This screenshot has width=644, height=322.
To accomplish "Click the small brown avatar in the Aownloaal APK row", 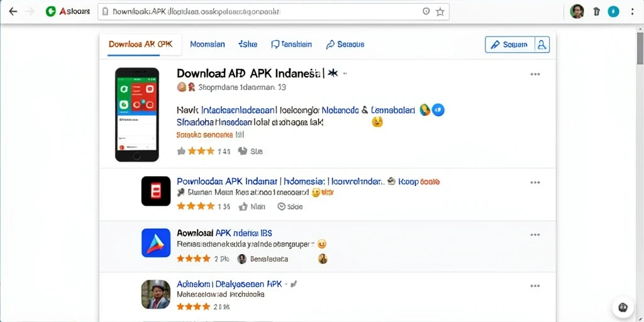I will point(323,258).
